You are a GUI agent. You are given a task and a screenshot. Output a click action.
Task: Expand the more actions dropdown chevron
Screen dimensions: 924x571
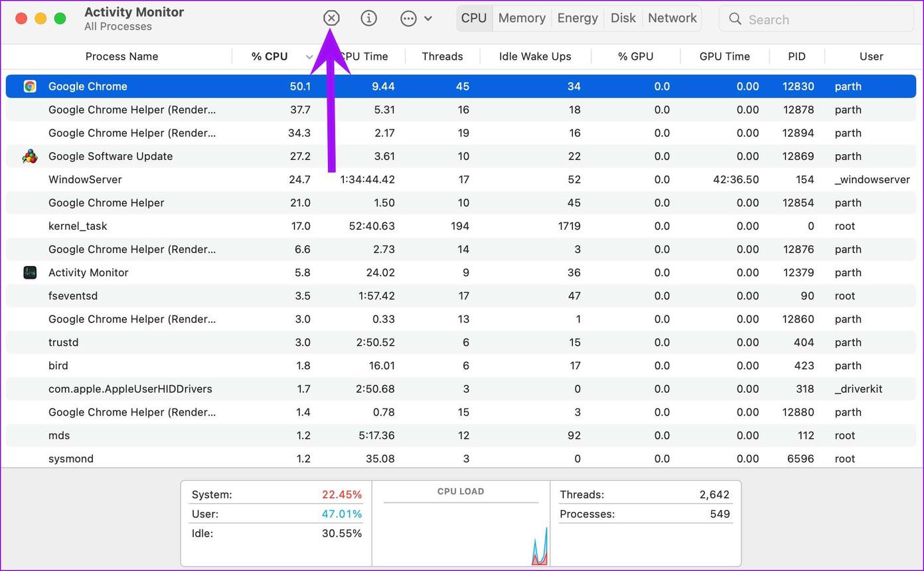point(428,19)
